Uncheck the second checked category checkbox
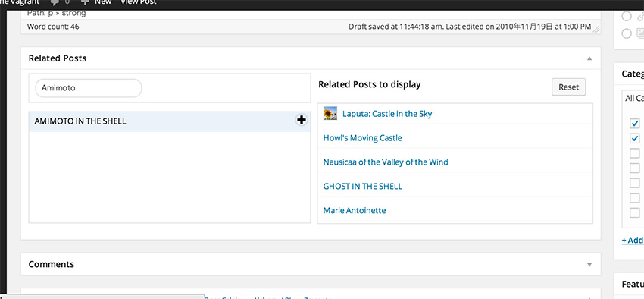644x299 pixels. [x=635, y=138]
